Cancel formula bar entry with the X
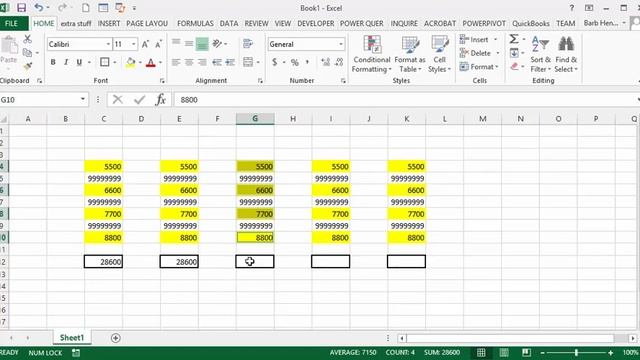Screen dimensions: 640x360 [x=118, y=100]
